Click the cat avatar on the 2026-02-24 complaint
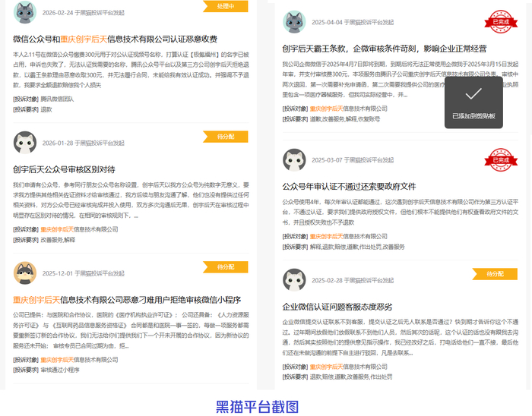This screenshot has width=532, height=416. 25,12
